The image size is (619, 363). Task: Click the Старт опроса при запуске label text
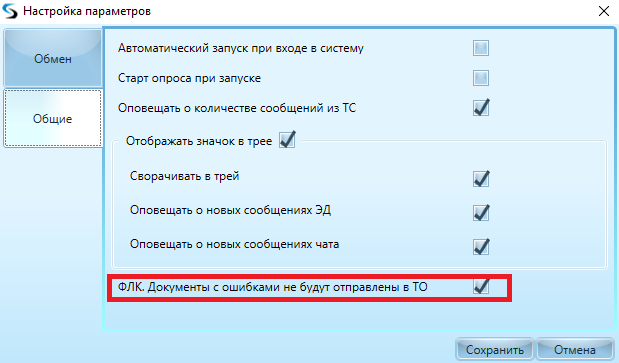coord(189,78)
